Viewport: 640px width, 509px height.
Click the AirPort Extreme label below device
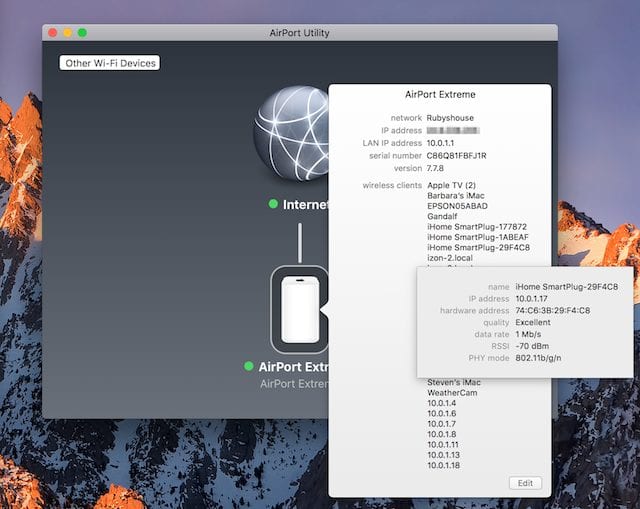[292, 367]
